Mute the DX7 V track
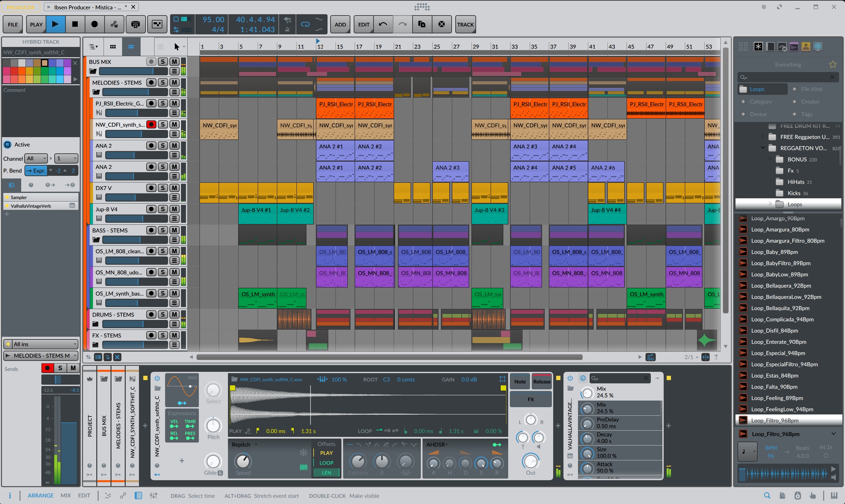Screen dimensions: 845x504 click(174, 188)
